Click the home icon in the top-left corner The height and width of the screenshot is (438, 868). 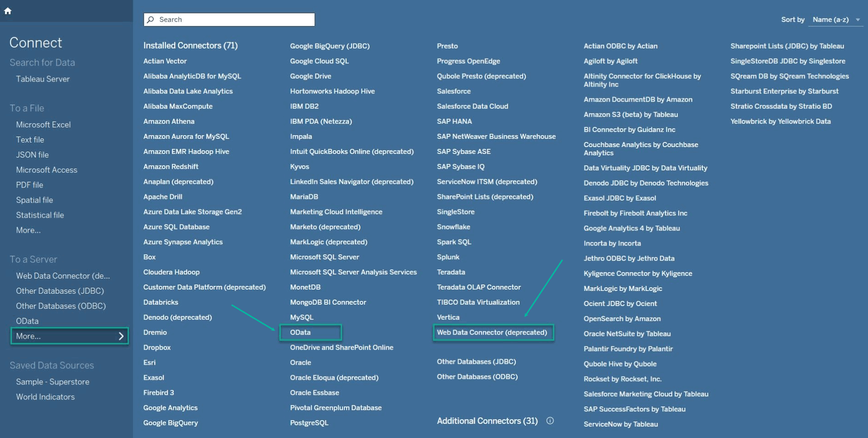8,10
